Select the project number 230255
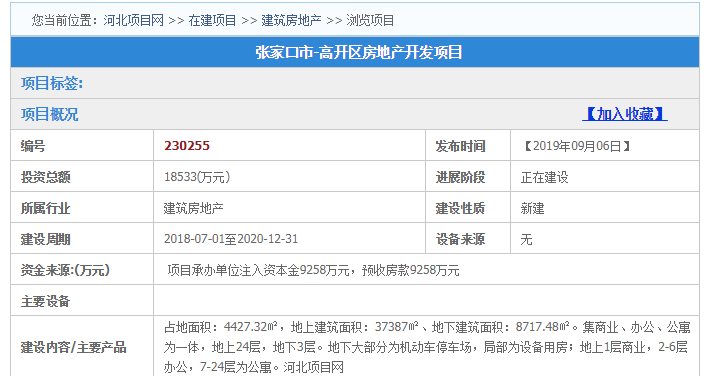Viewport: 708px width, 376px height. point(187,146)
